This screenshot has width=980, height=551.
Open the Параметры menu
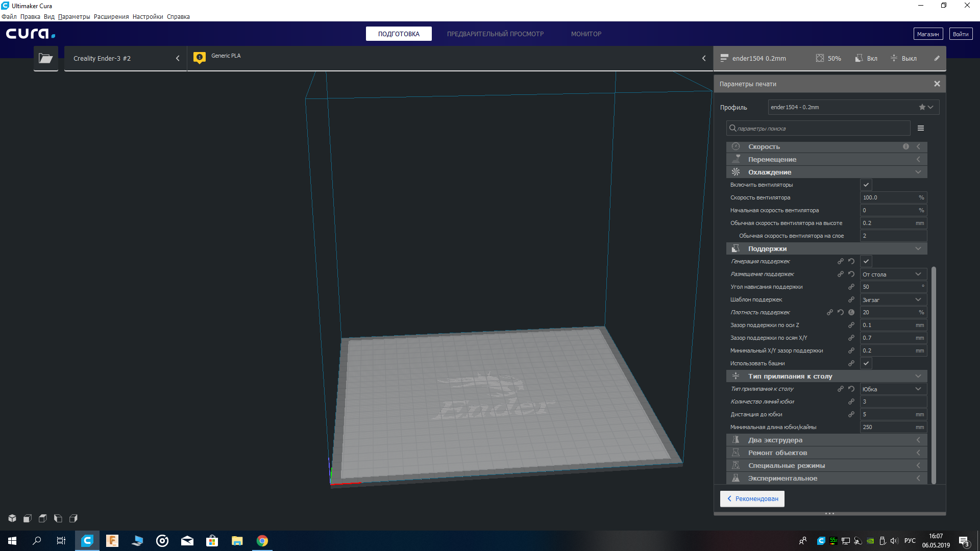click(74, 16)
